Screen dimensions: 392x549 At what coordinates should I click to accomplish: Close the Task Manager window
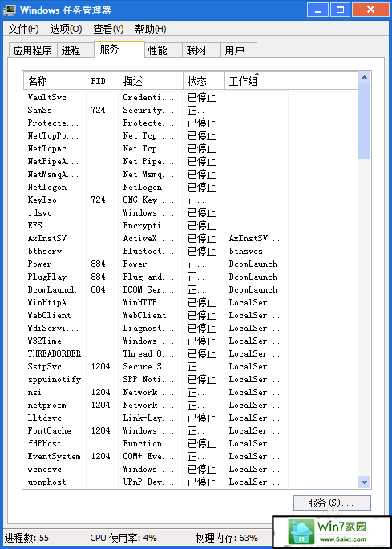pos(370,10)
